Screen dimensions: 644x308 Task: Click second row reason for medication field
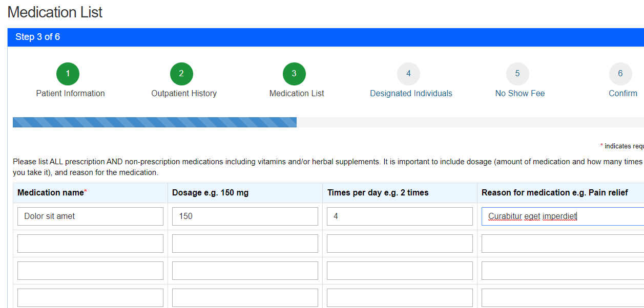[563, 244]
